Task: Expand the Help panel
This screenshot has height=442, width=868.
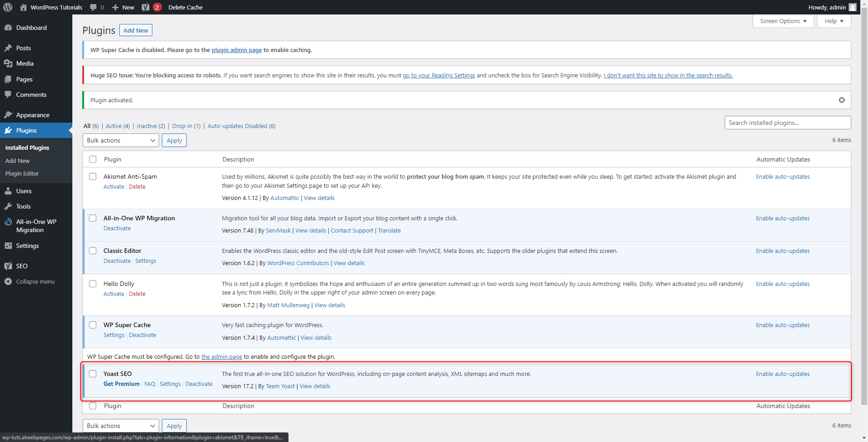Action: (834, 21)
